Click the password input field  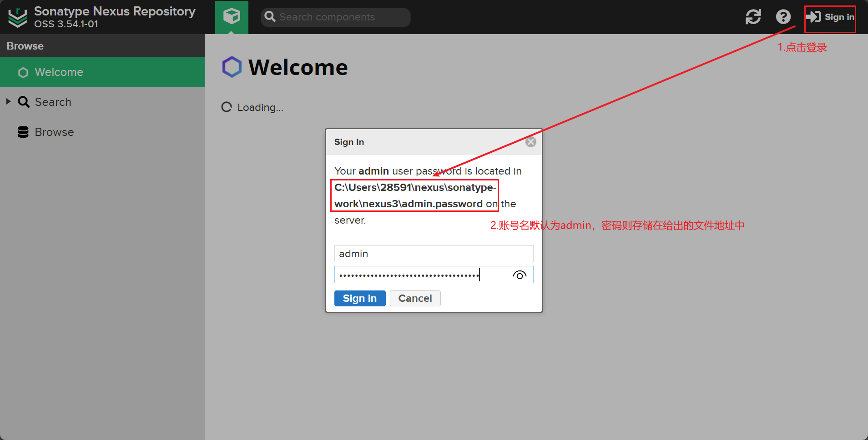[434, 275]
